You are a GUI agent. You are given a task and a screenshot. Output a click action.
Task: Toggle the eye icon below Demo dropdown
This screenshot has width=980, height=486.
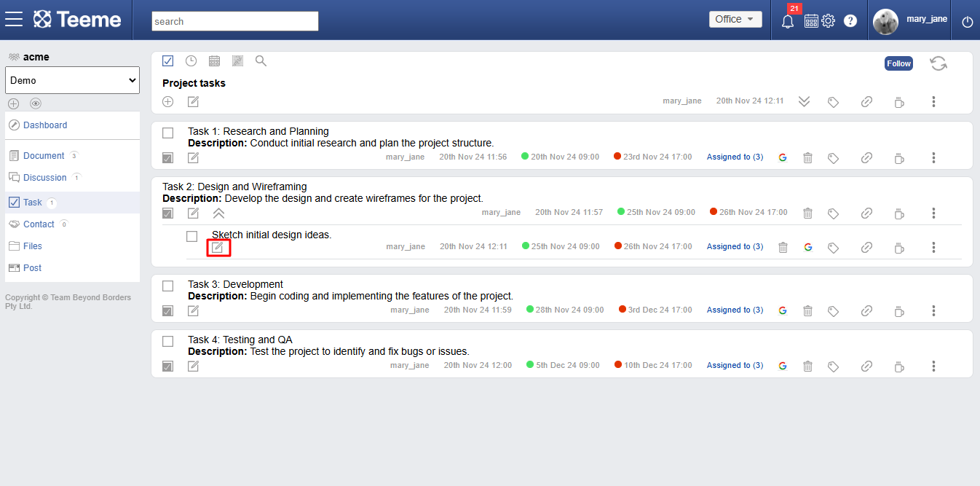pos(36,103)
